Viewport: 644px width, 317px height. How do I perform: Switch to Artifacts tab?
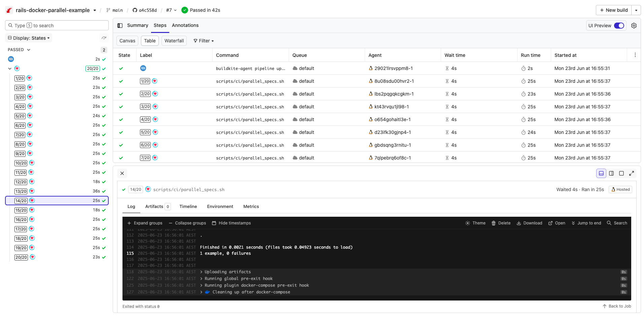click(157, 207)
